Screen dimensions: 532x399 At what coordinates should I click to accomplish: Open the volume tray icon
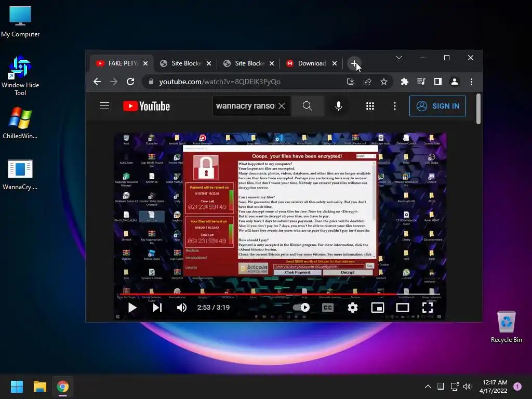tap(467, 387)
